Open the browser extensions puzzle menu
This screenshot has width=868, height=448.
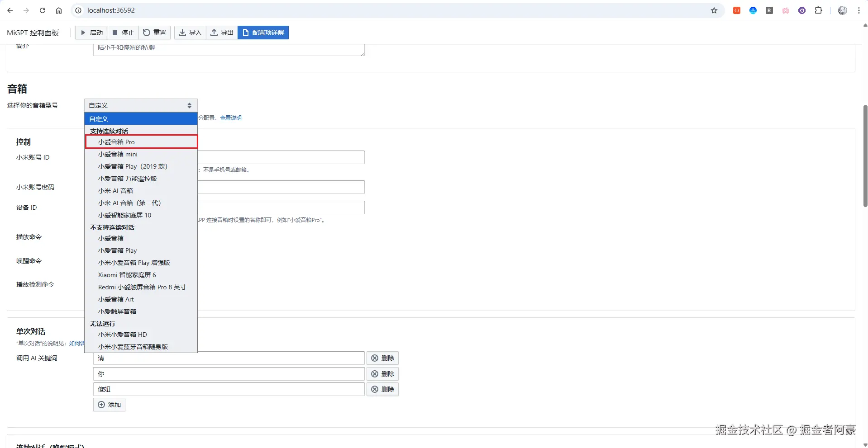(x=818, y=10)
